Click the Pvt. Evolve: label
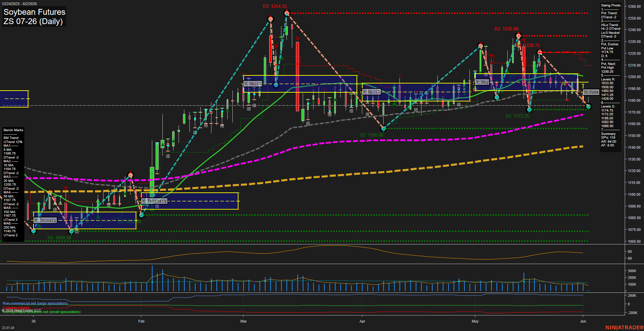 tap(610, 44)
